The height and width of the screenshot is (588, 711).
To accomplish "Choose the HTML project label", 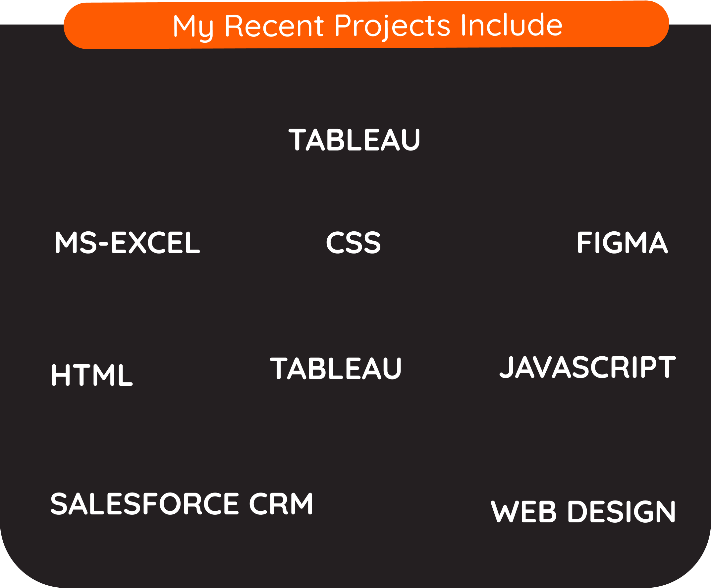I will click(92, 375).
